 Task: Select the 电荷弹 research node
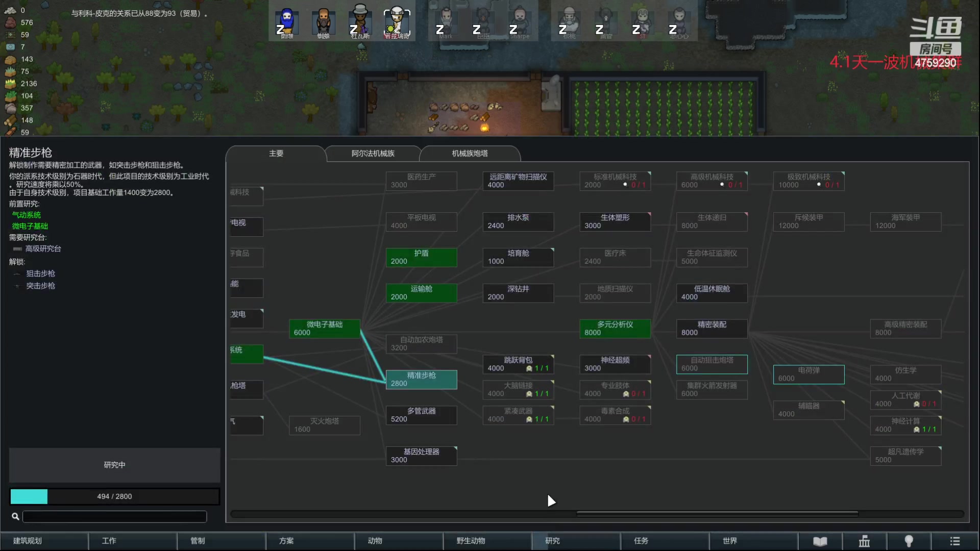pos(809,374)
